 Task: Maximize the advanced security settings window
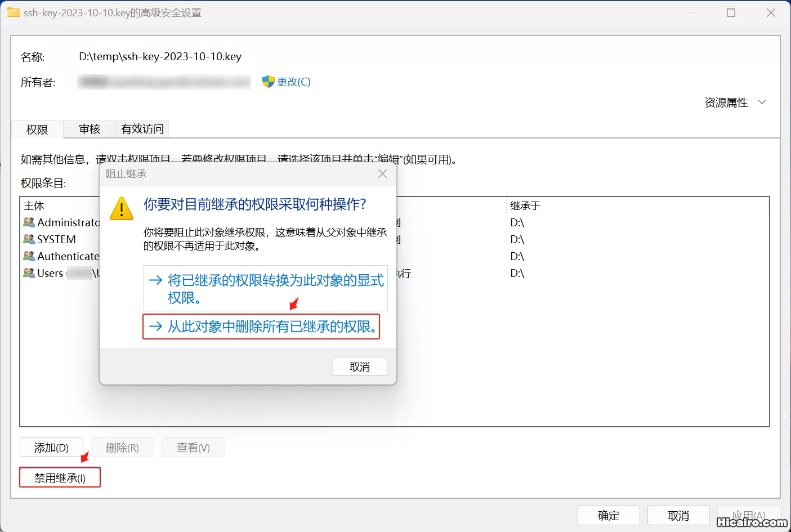click(731, 12)
